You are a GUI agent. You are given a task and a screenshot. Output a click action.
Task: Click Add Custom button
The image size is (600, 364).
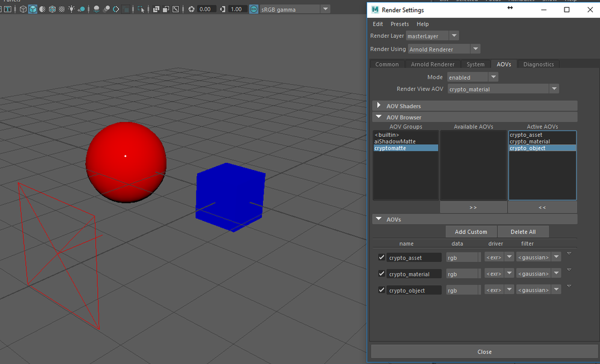pyautogui.click(x=471, y=232)
